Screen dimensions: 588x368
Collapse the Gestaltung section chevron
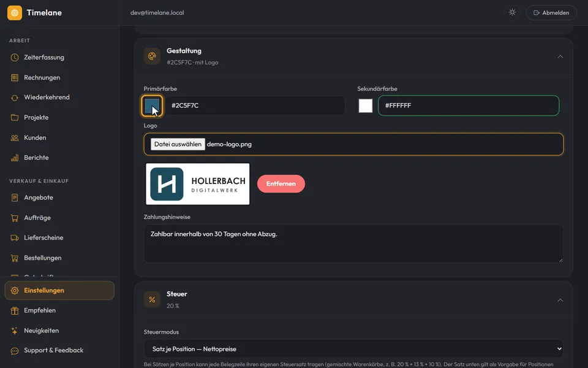coord(560,56)
